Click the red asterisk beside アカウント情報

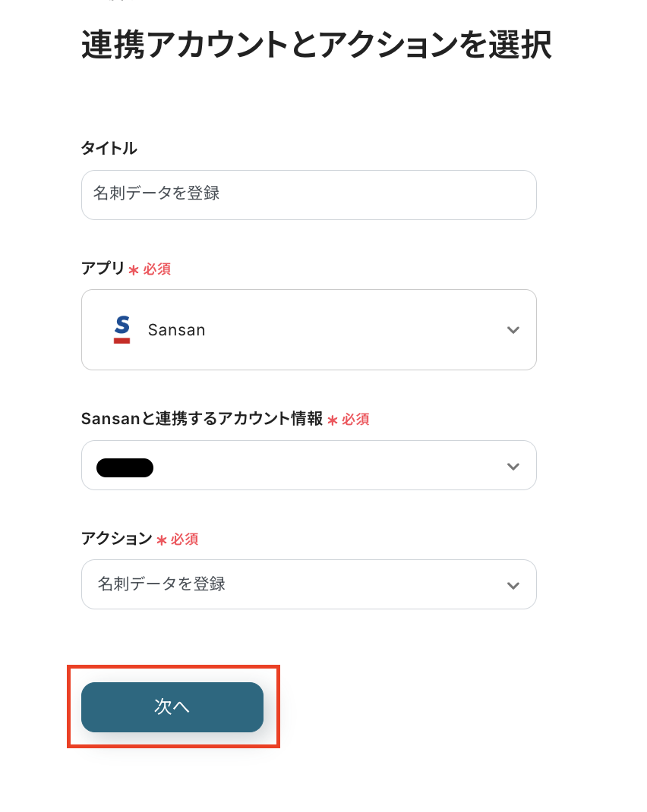[333, 420]
